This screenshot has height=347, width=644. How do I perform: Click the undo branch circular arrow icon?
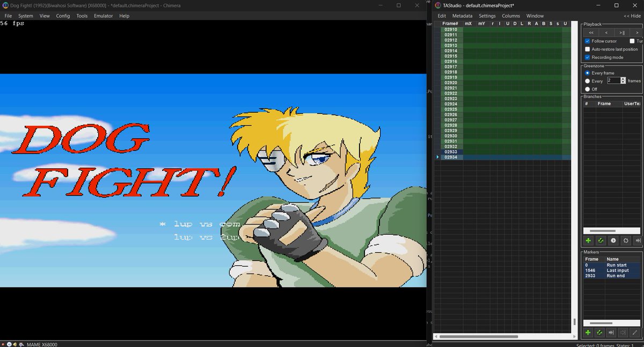click(625, 241)
